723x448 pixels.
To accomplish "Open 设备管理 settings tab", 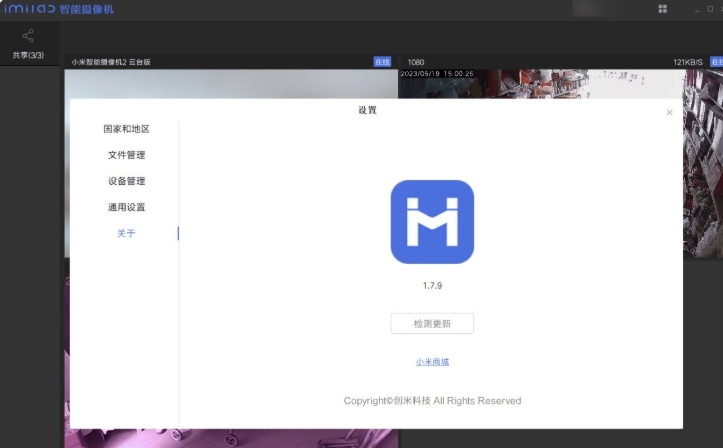I will (x=126, y=181).
